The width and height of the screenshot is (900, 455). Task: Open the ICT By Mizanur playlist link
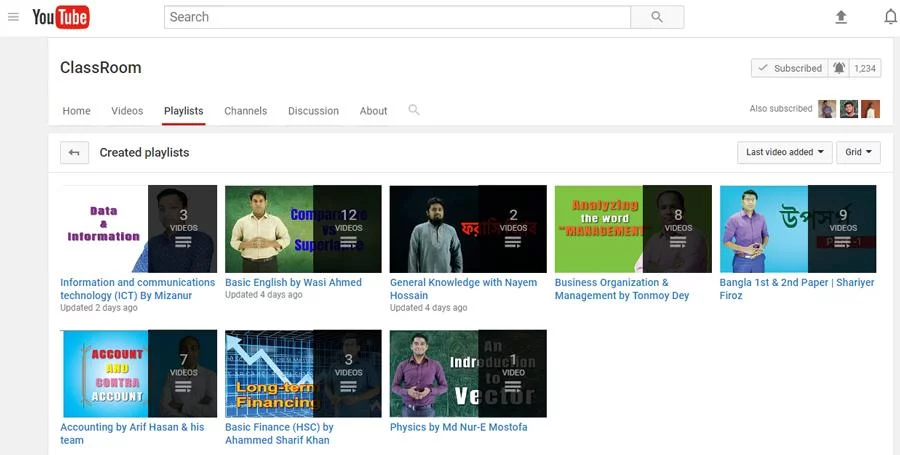click(138, 289)
